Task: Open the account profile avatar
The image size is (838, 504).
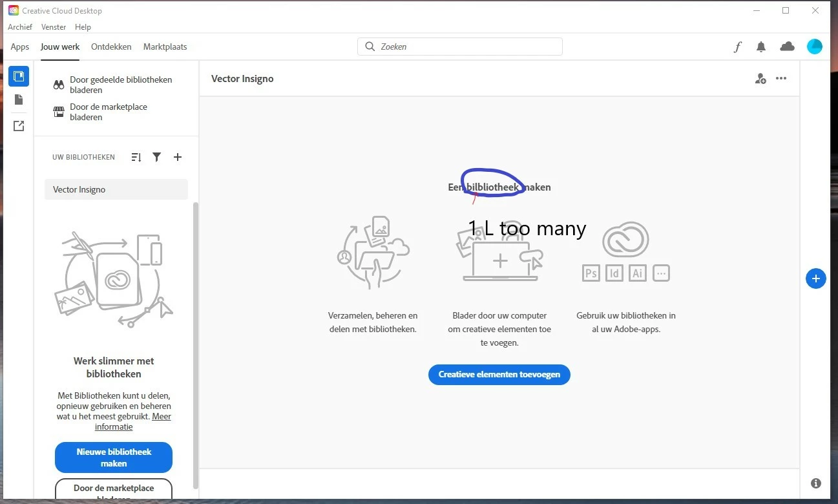Action: click(814, 47)
